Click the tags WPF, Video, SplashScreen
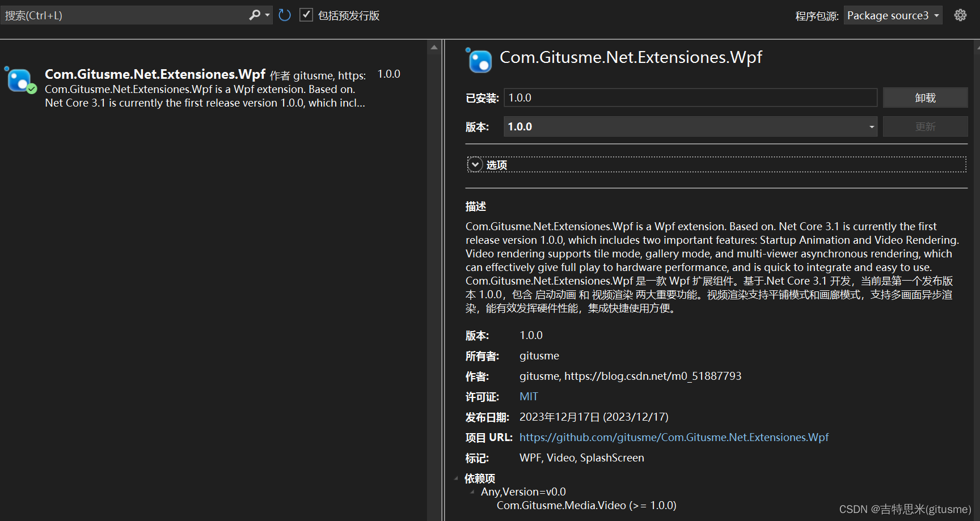This screenshot has width=980, height=521. coord(582,458)
